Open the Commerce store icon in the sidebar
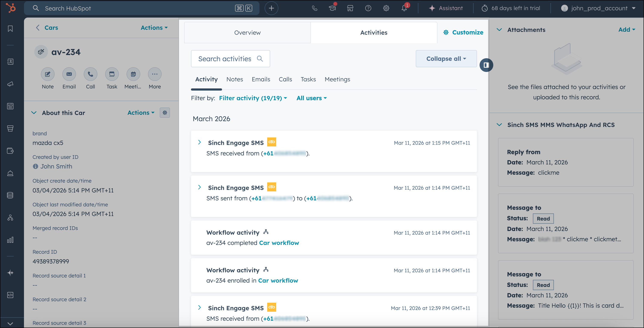The image size is (644, 328). click(10, 128)
